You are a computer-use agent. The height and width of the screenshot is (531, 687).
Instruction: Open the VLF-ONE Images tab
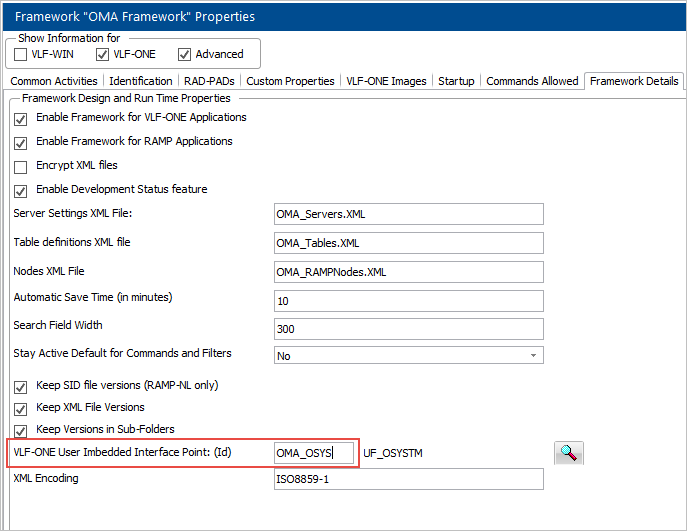(x=386, y=81)
